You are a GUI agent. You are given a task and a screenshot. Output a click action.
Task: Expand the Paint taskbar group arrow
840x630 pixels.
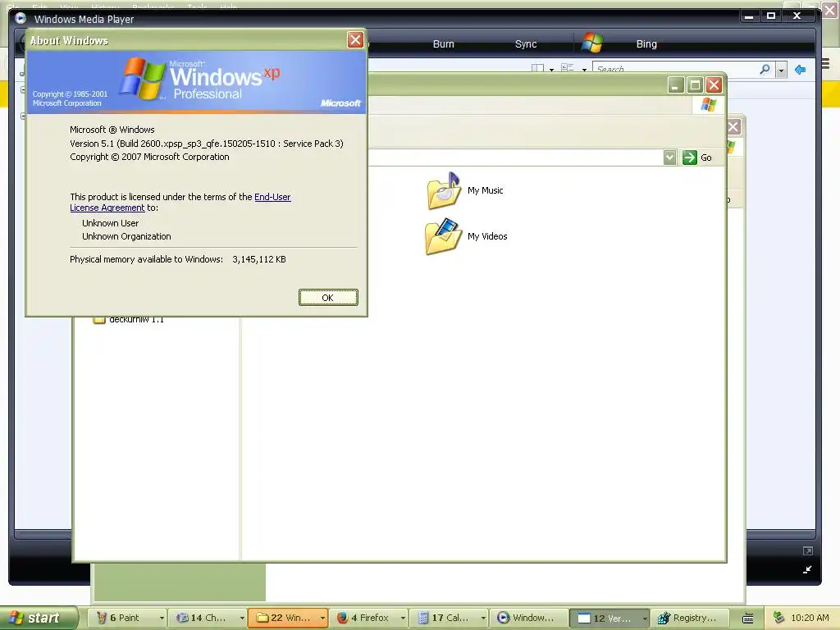coord(162,618)
